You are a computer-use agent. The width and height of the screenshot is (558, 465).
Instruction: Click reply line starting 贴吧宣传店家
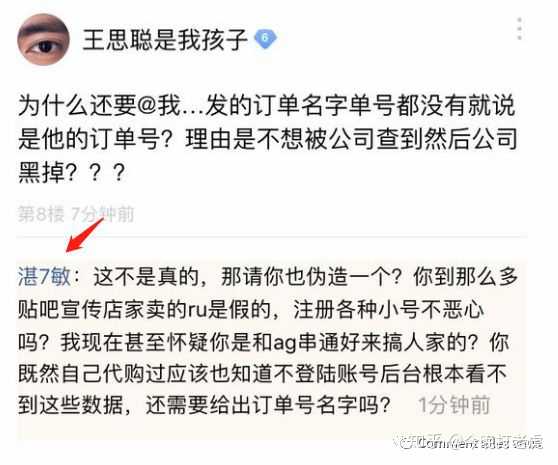pos(251,310)
